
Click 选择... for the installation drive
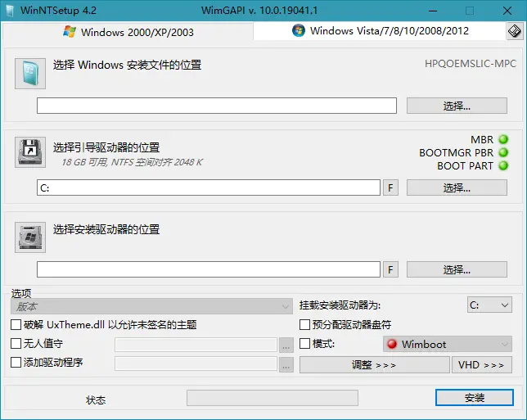click(x=457, y=269)
